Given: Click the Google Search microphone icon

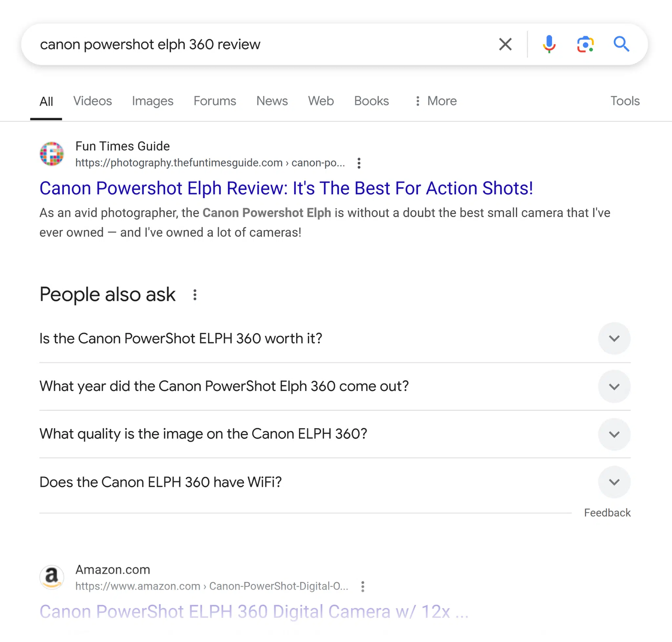Looking at the screenshot, I should click(550, 44).
